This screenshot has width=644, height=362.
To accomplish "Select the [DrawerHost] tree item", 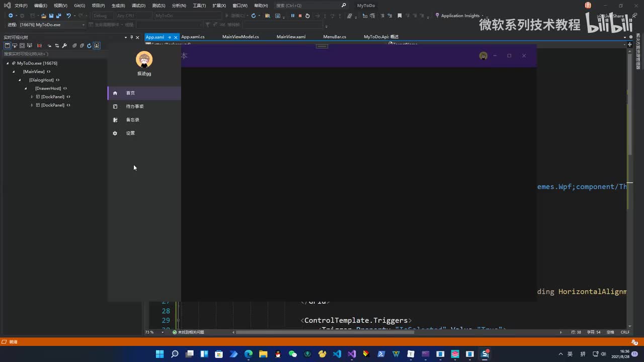I will (48, 88).
